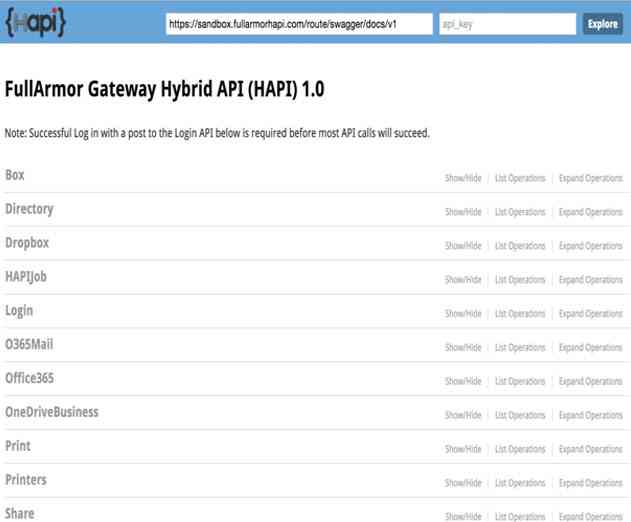Expand Operations for Box
This screenshot has height=522, width=631.
pos(591,178)
